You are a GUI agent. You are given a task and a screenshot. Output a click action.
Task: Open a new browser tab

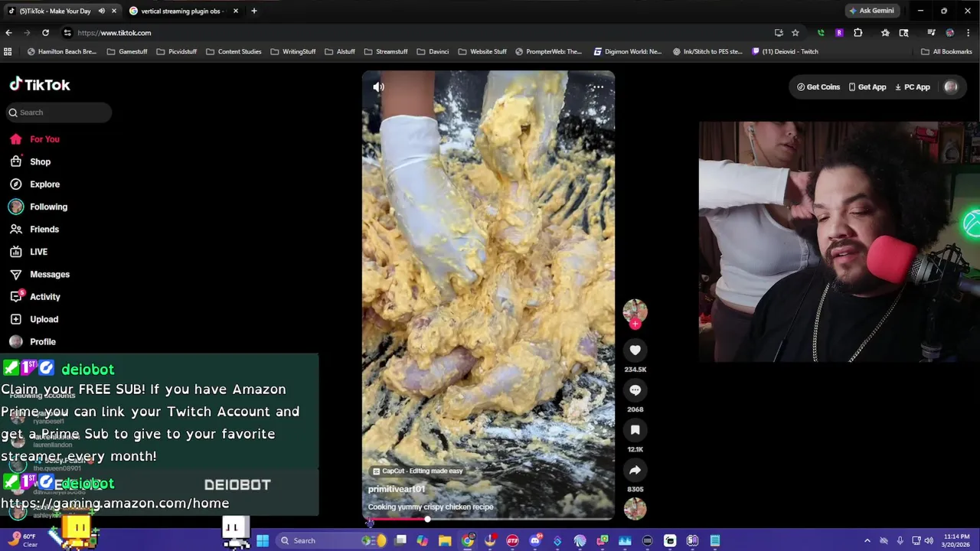(254, 11)
